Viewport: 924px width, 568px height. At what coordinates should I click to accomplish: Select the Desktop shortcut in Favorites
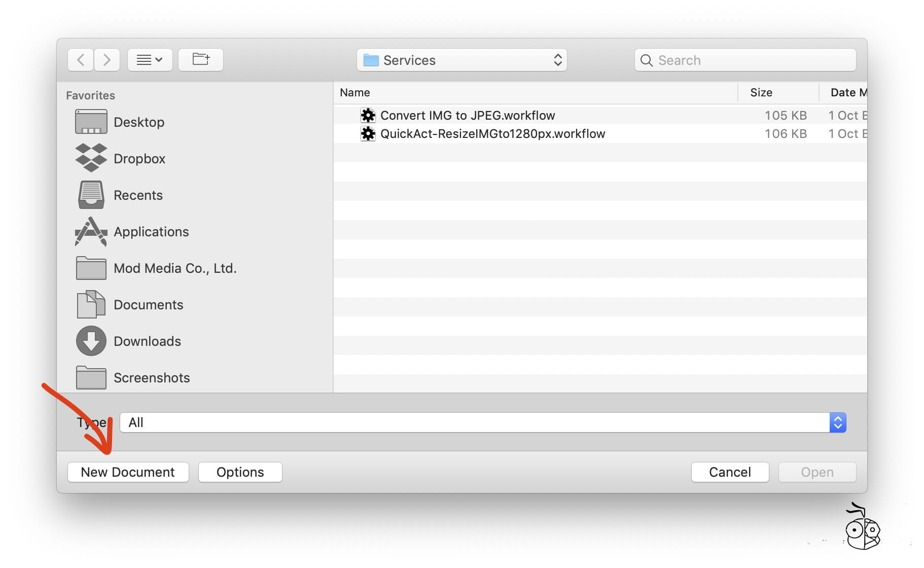(139, 122)
